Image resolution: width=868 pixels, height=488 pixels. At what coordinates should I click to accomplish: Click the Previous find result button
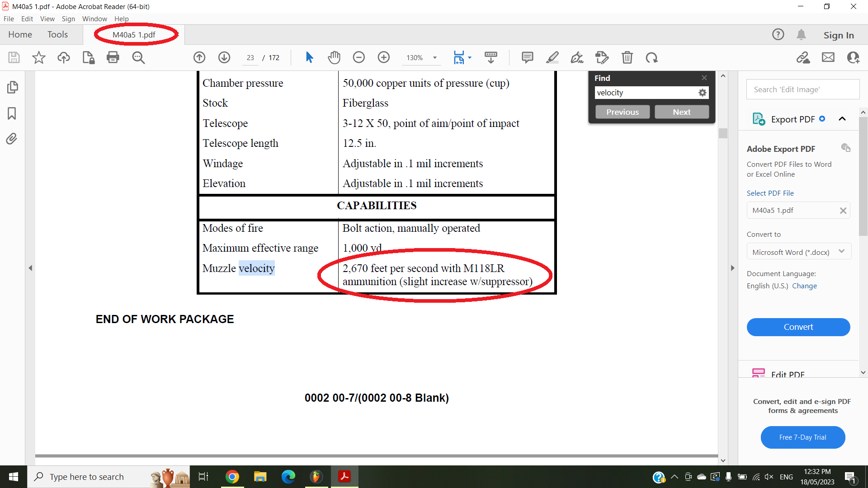coord(623,112)
